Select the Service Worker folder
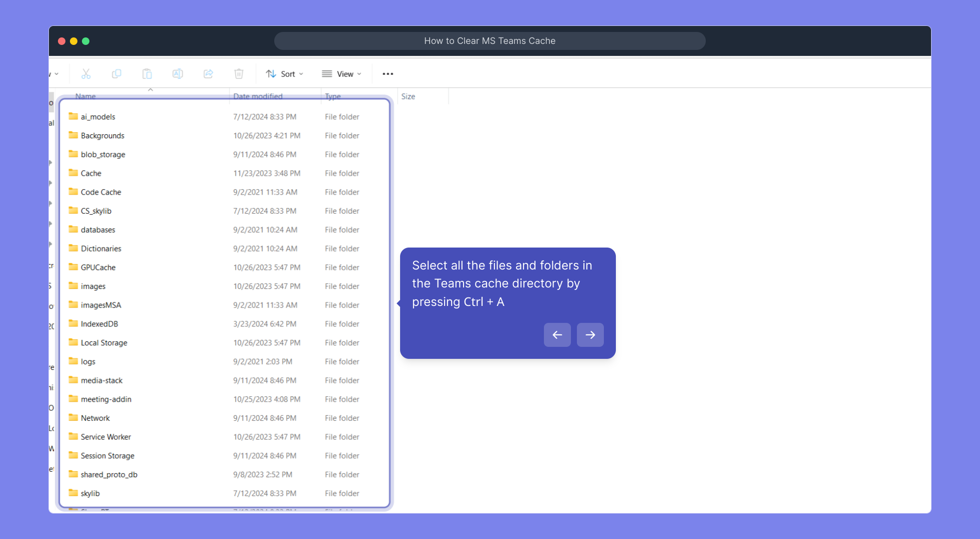The width and height of the screenshot is (980, 539). click(106, 437)
